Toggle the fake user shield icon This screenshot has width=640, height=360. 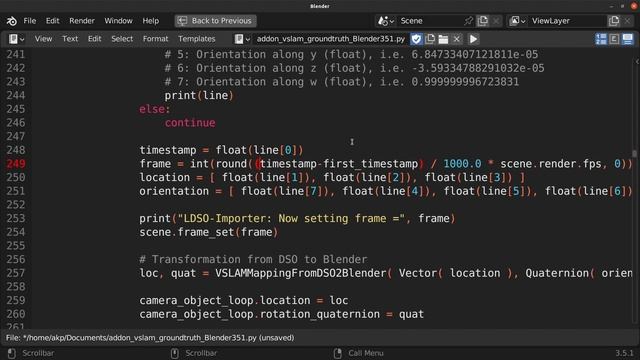(416, 39)
